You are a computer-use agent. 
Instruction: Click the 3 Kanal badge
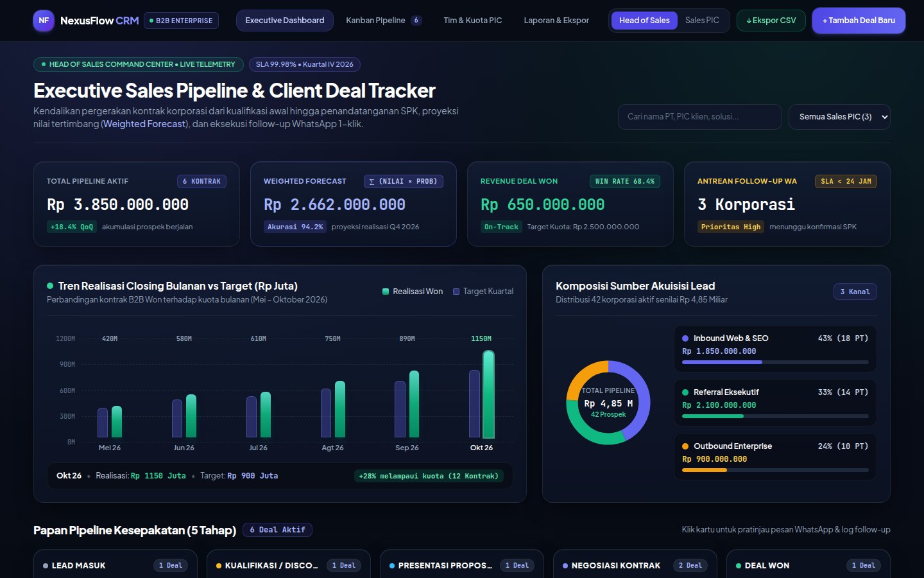855,292
